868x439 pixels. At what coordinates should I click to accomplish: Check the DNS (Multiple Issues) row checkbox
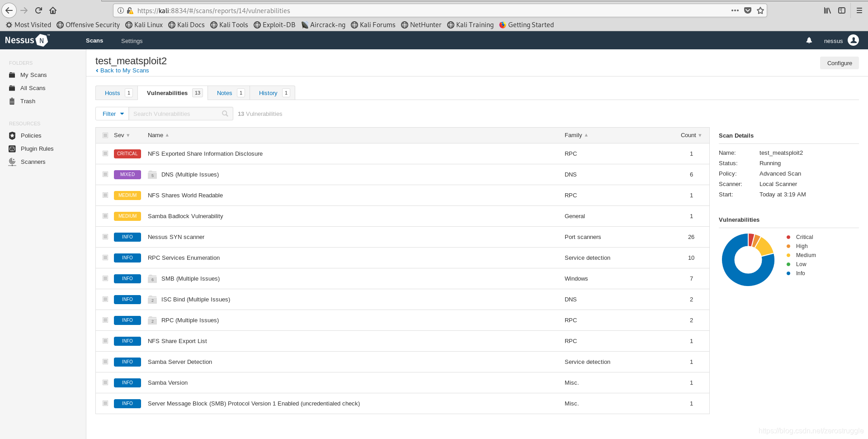pos(105,174)
